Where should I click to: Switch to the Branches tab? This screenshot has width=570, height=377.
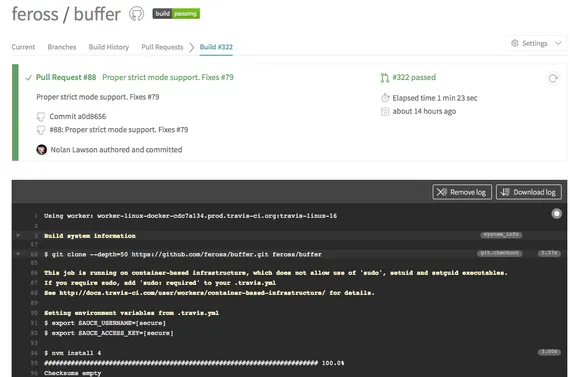pyautogui.click(x=62, y=47)
